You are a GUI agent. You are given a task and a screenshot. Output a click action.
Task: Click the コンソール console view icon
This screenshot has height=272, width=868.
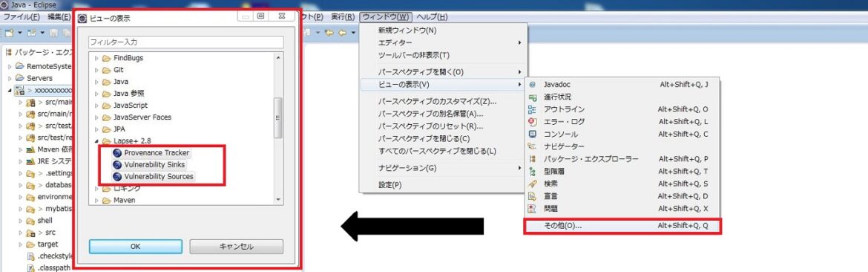[533, 134]
